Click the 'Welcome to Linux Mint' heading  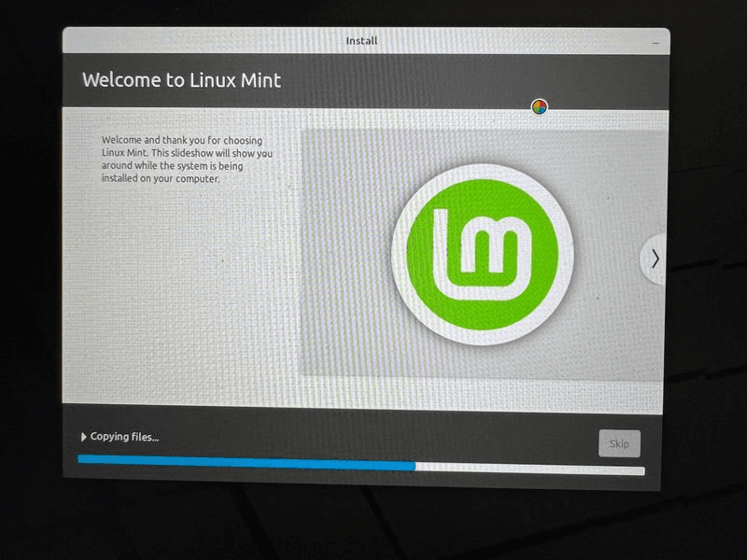pyautogui.click(x=181, y=80)
